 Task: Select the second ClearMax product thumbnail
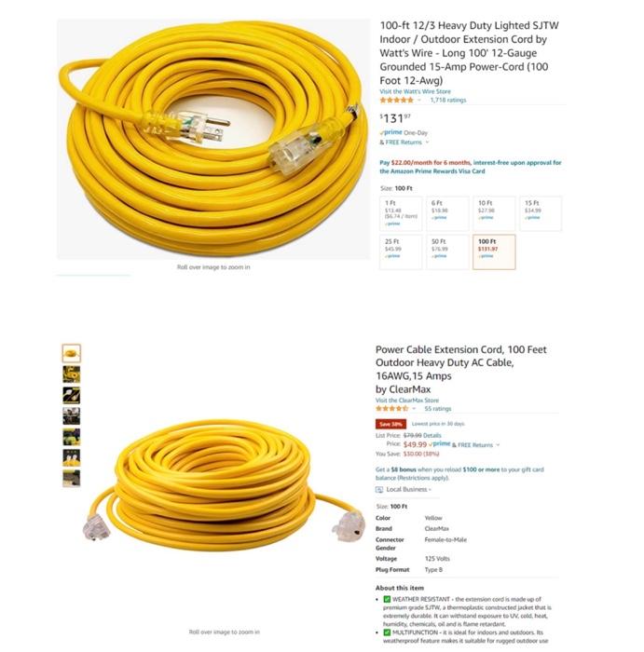click(x=72, y=374)
